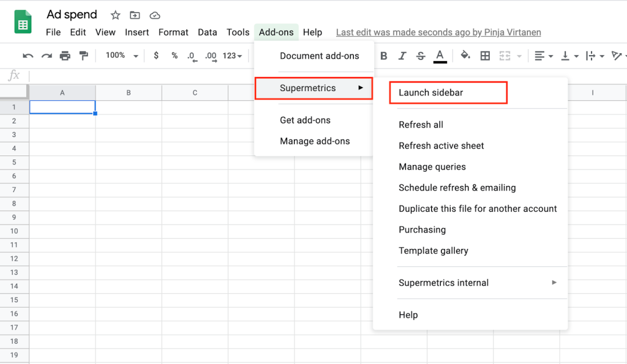Screen dimensions: 627x364
Task: Toggle bold formatting
Action: [x=384, y=56]
